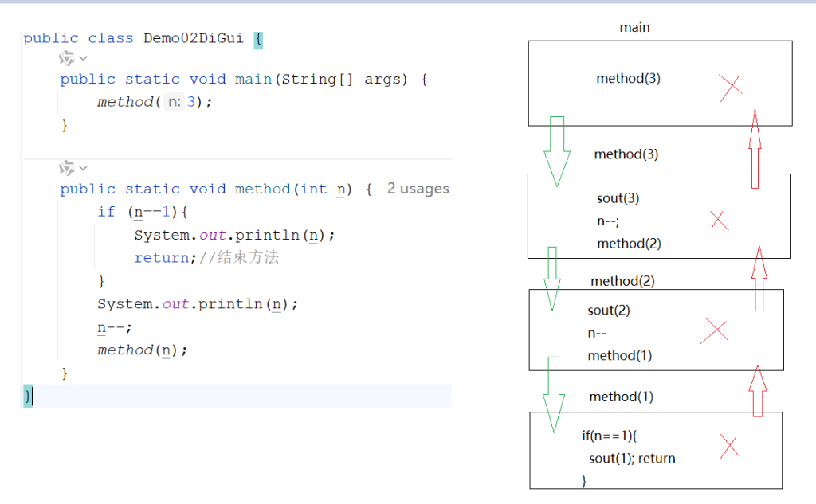Viewport: 816px width, 504px height.
Task: Click the "n:" parameter hint in method call
Action: pyautogui.click(x=173, y=102)
